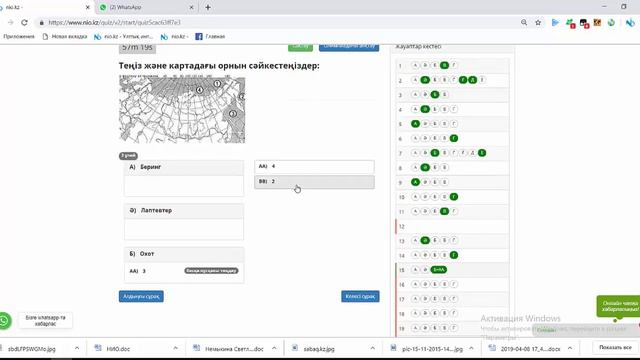Open new browser tab with plus icon
This screenshot has width=640, height=360.
[x=208, y=7]
